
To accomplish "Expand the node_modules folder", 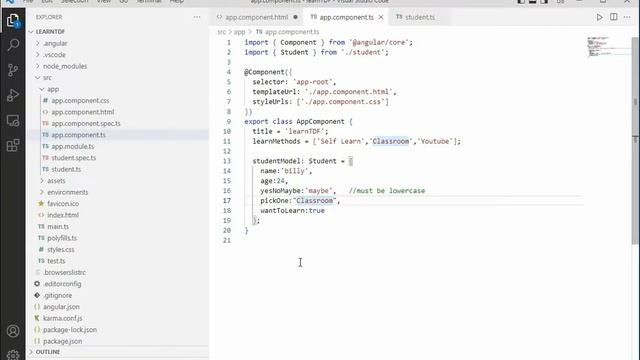I will [65, 66].
